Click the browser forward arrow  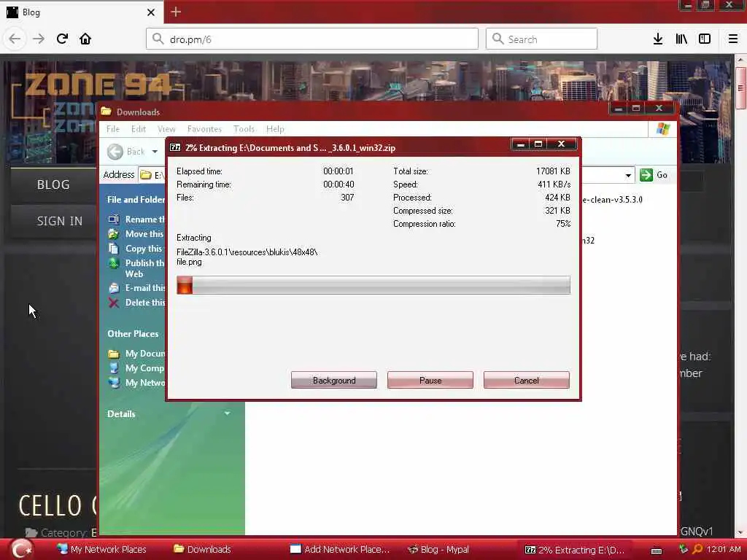(39, 39)
